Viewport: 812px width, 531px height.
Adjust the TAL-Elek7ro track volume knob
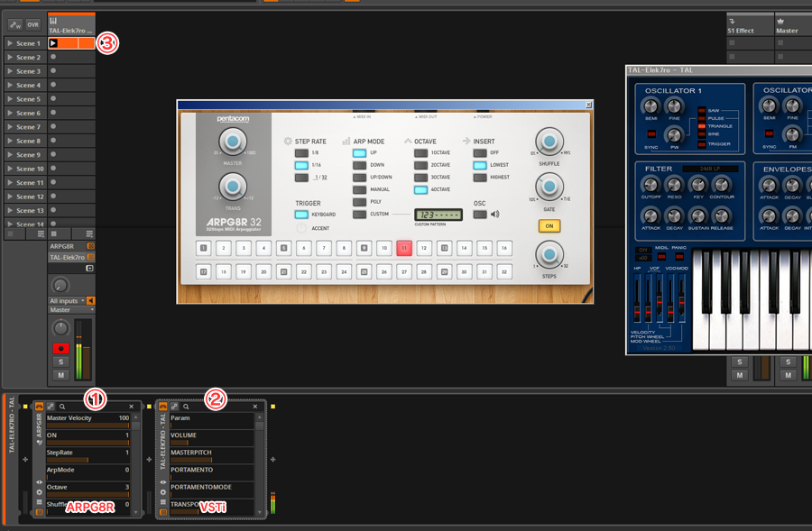60,328
